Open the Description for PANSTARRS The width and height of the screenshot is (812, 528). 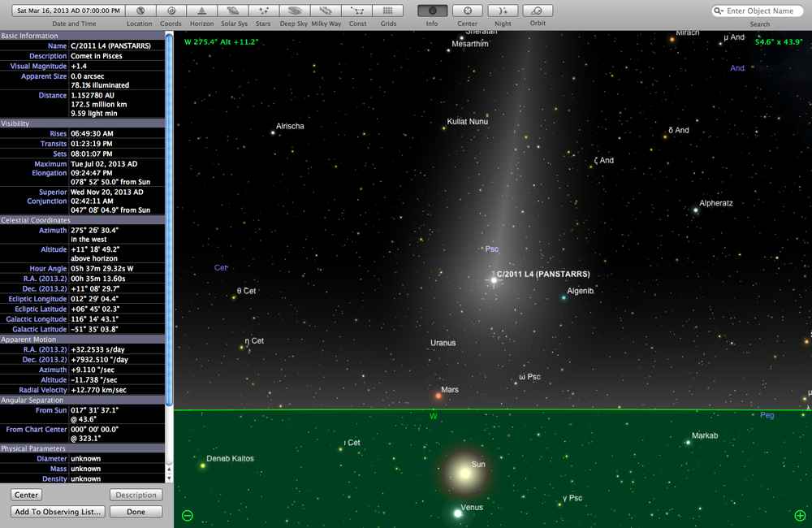coord(136,494)
